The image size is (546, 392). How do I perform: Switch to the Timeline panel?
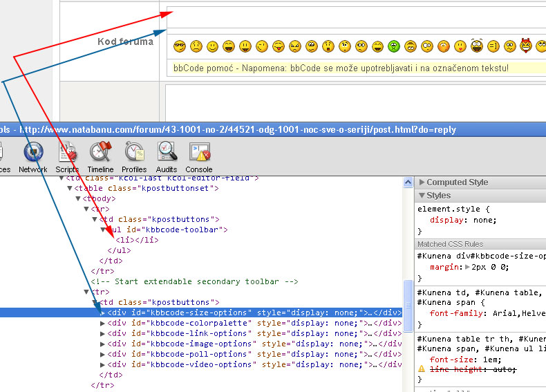(x=100, y=156)
